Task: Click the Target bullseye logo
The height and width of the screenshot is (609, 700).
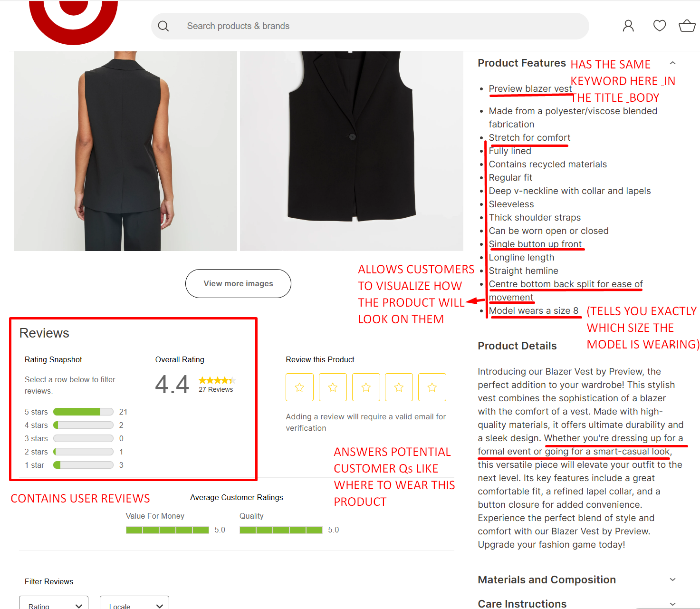Action: [x=73, y=22]
